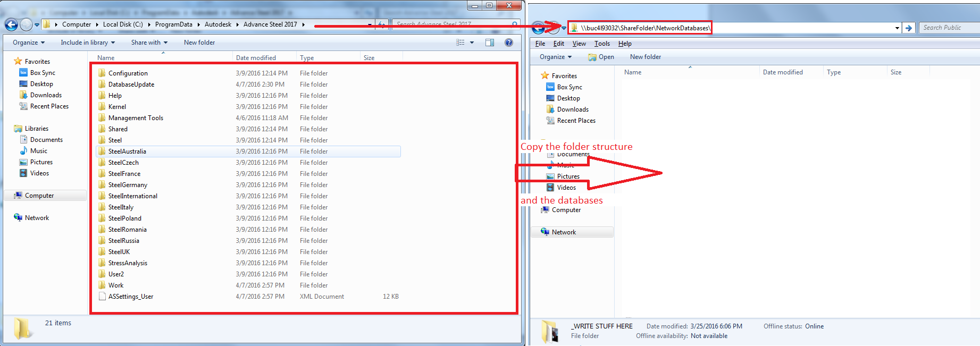Expand arrow after Computer in breadcrumb

[97, 24]
